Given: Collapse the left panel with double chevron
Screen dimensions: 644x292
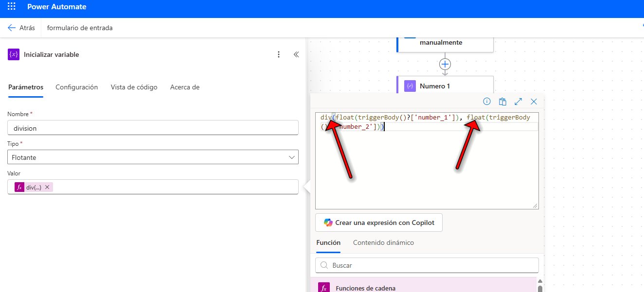Looking at the screenshot, I should 296,54.
